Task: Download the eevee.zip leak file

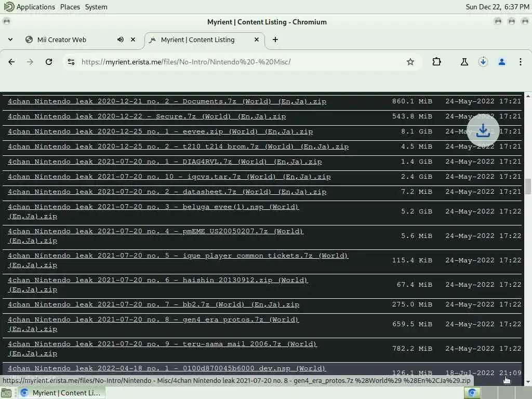Action: coord(160,131)
